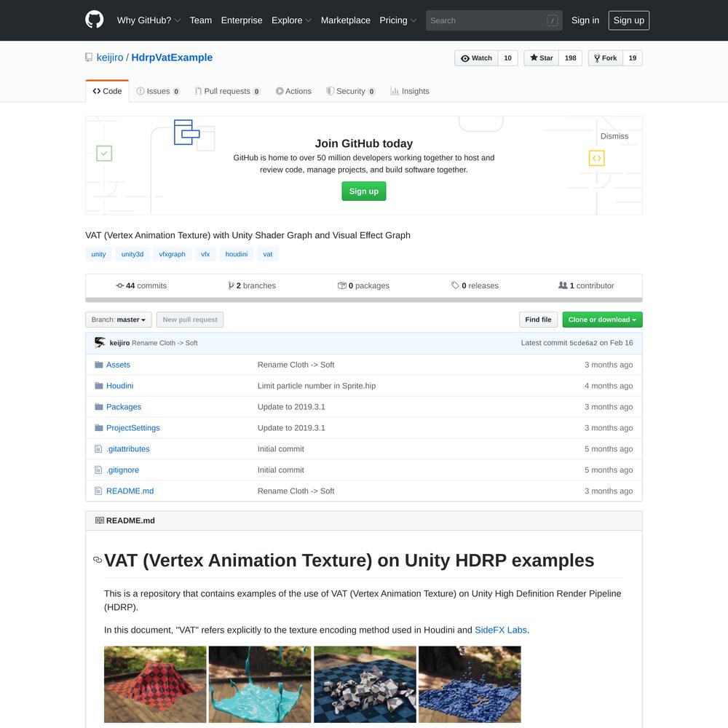Click the repository book icon beside keijiro
Viewport: 728px width, 728px height.
pos(89,58)
